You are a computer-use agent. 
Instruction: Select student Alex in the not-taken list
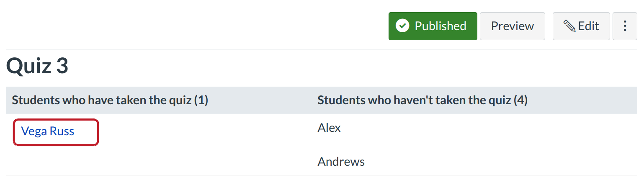(x=329, y=128)
